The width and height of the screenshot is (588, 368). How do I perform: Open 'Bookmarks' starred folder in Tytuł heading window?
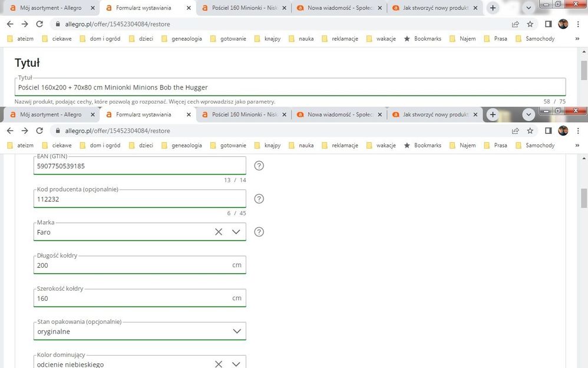pos(422,39)
